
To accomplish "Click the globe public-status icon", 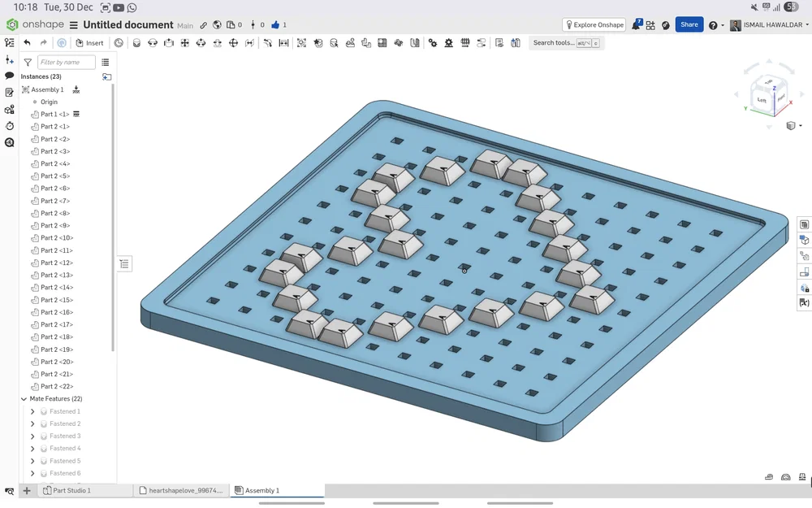I will [x=217, y=25].
